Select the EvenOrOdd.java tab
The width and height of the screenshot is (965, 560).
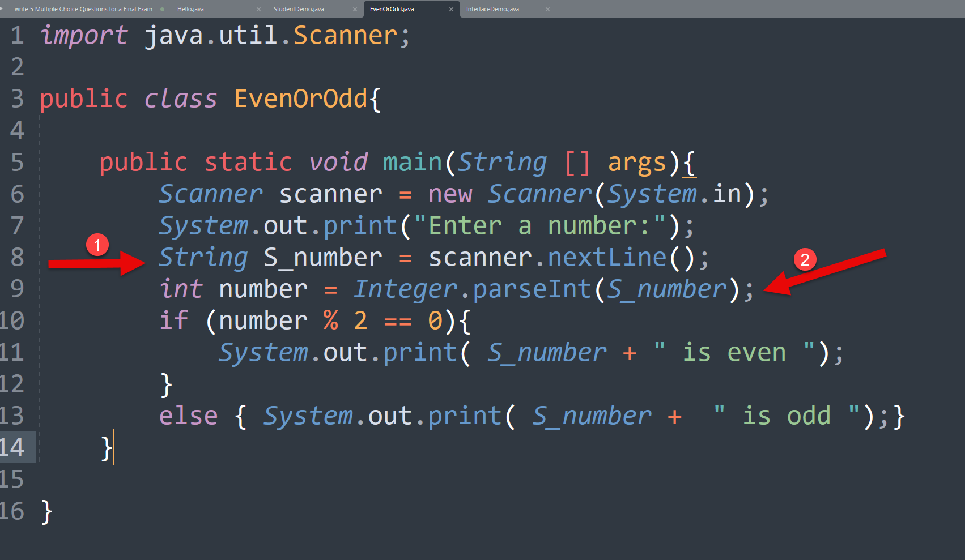click(x=392, y=9)
